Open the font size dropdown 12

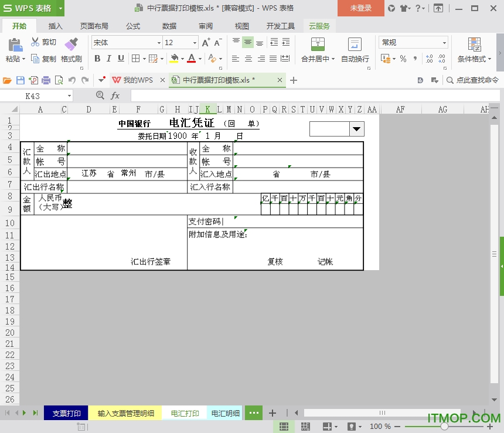click(x=195, y=42)
